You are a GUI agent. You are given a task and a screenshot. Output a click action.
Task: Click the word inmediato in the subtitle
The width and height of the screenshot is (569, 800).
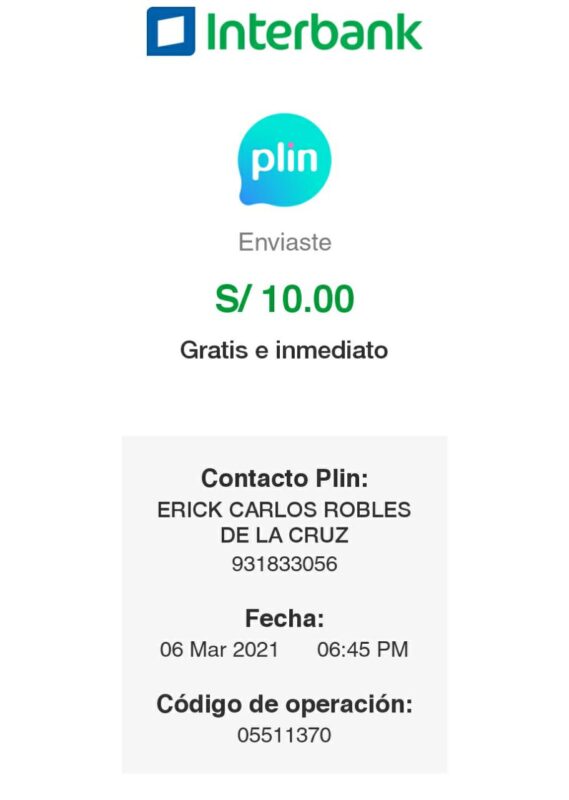pyautogui.click(x=332, y=351)
